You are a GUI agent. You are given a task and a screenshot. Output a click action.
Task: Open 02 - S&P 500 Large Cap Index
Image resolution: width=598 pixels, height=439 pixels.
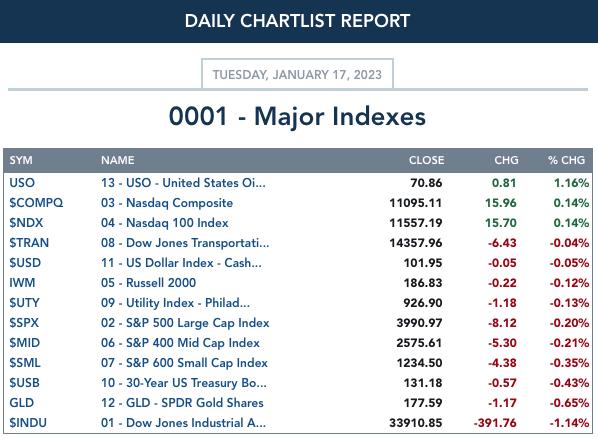coord(185,323)
